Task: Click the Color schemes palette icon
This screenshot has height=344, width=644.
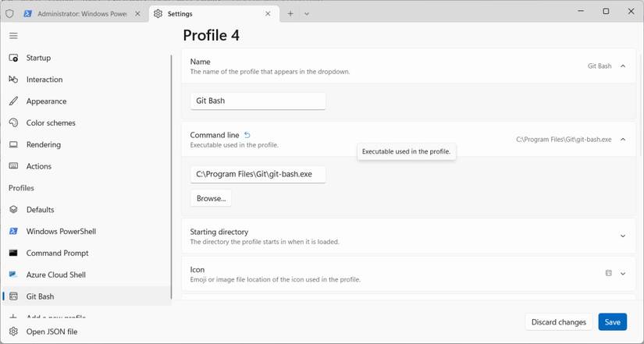Action: tap(13, 122)
